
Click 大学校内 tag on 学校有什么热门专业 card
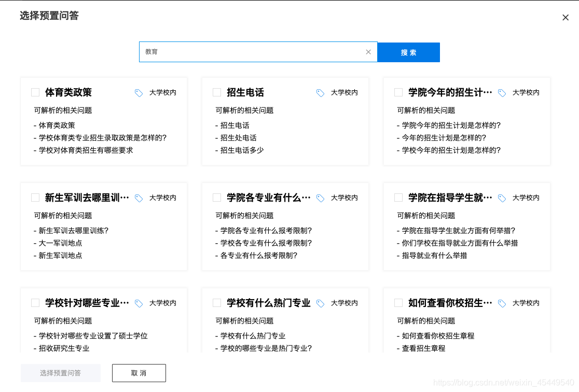tap(344, 303)
